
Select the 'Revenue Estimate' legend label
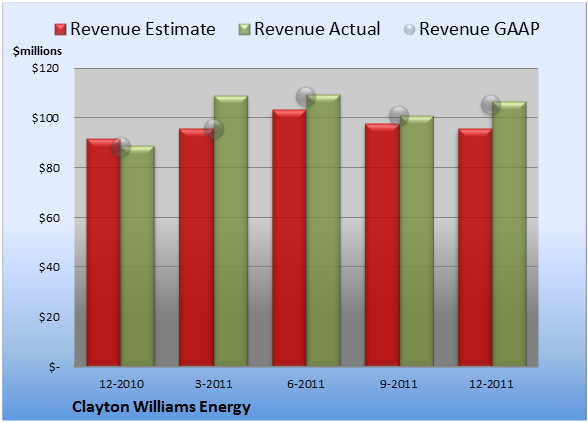coord(143,29)
